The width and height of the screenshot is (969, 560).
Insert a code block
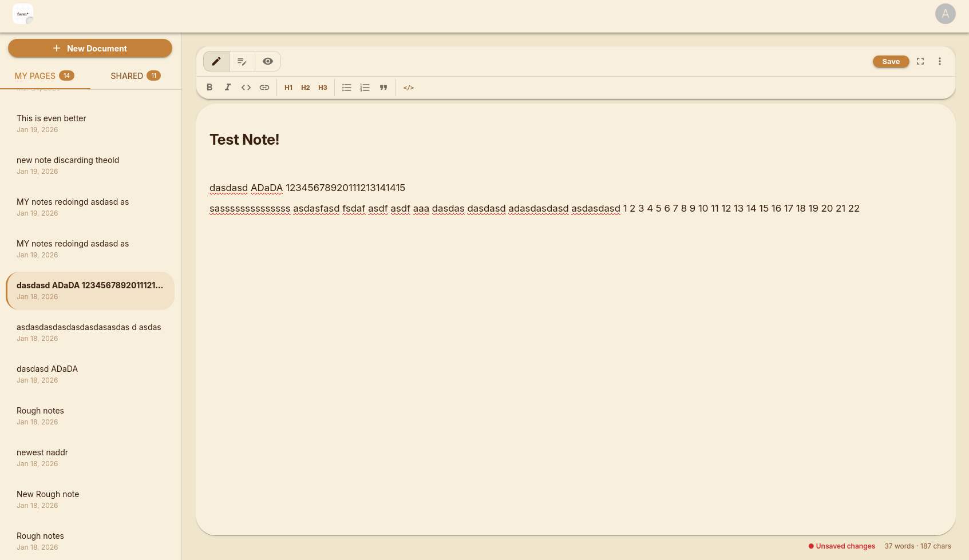tap(409, 88)
